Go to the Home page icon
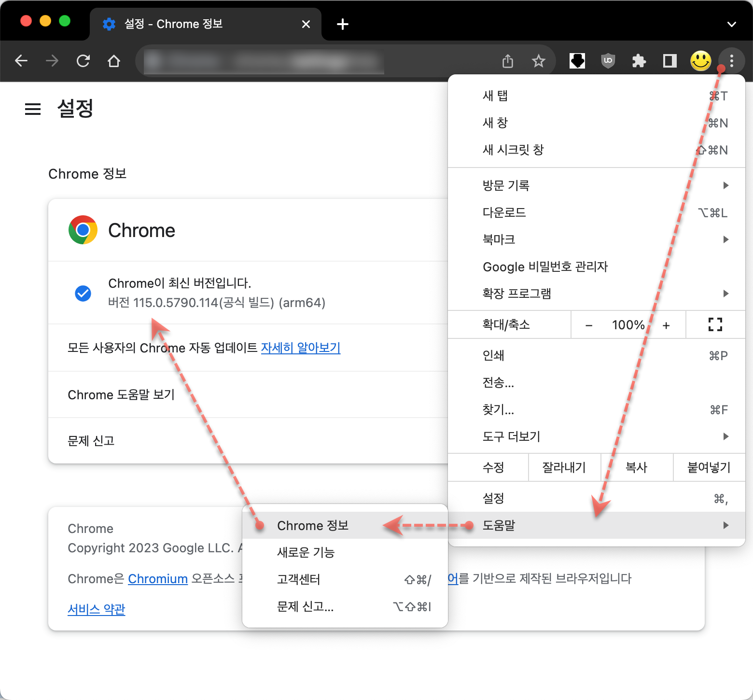This screenshot has width=753, height=700. pyautogui.click(x=114, y=61)
